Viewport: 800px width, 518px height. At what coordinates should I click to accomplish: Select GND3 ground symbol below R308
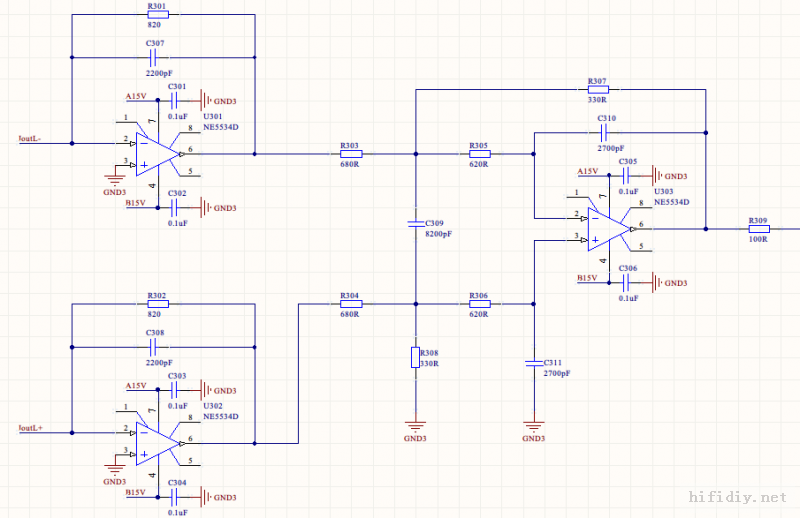[415, 428]
